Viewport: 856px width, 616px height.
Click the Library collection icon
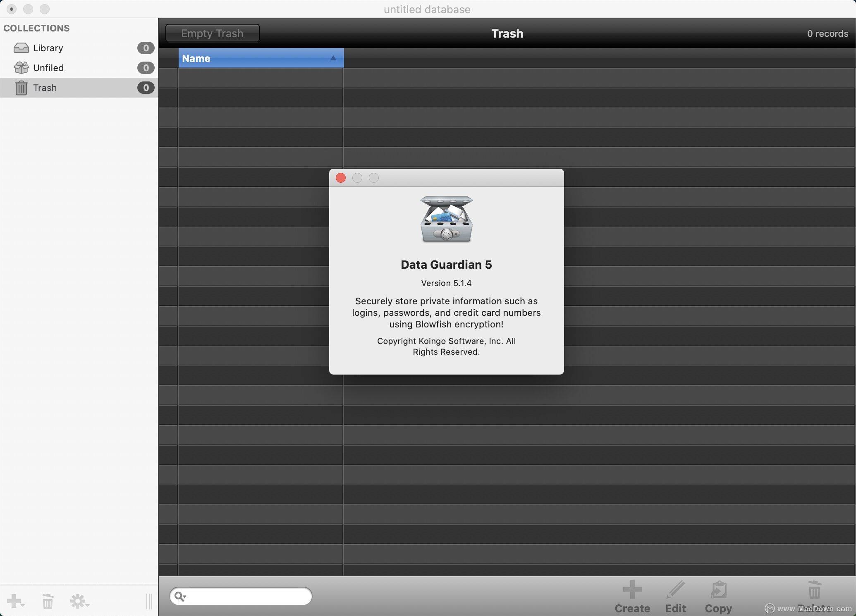[21, 47]
